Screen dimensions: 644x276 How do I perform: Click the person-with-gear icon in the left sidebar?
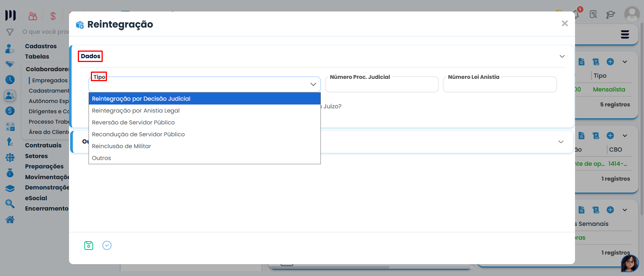[10, 49]
